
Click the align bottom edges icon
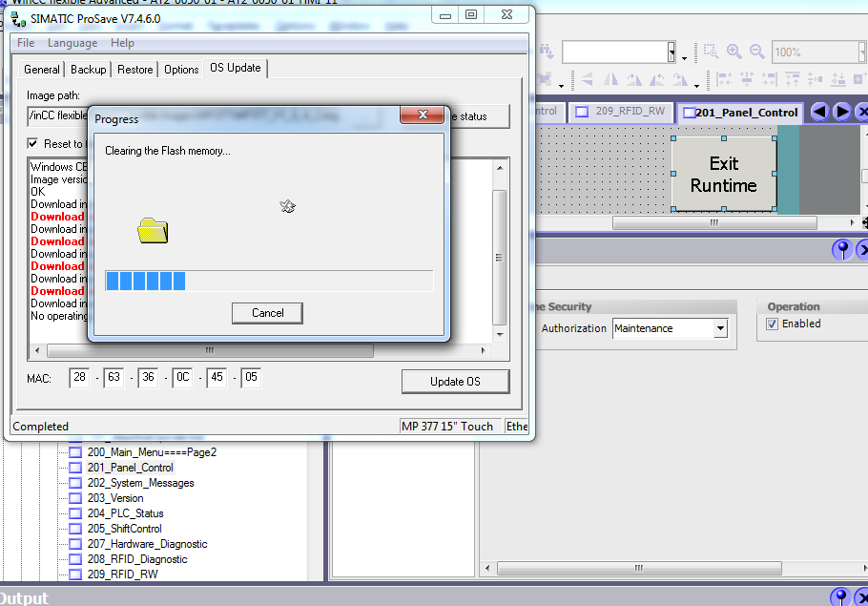[838, 80]
